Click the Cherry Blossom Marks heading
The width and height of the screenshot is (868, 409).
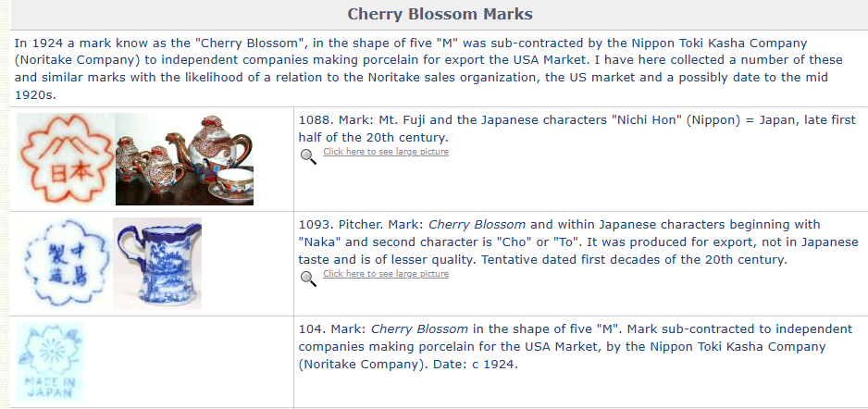(440, 14)
